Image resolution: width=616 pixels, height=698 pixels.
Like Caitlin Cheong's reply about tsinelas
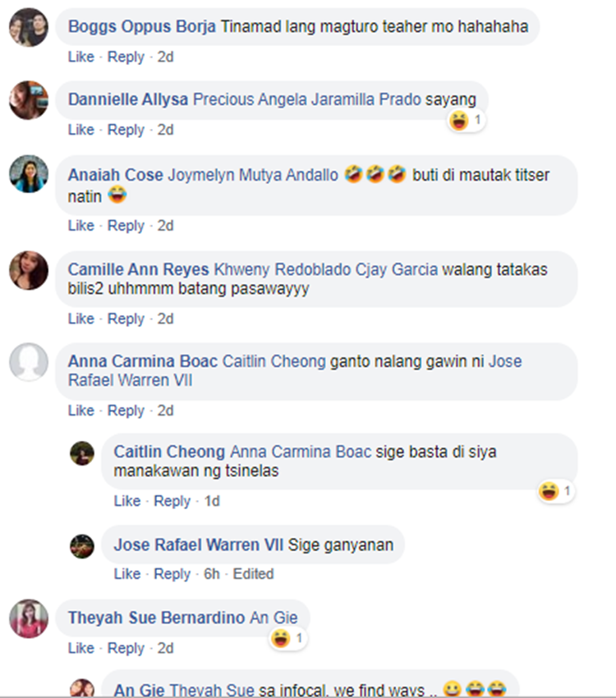coord(127,501)
